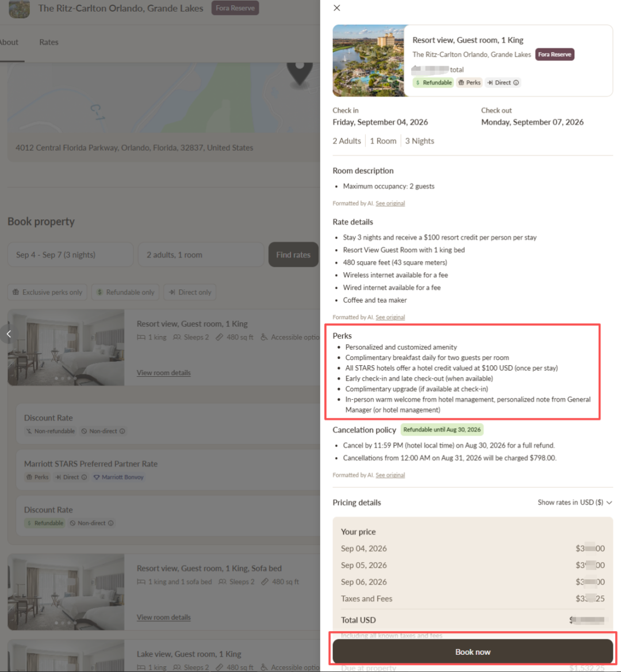621x672 pixels.
Task: Click the resort aerial photo thumbnail
Action: coord(369,60)
